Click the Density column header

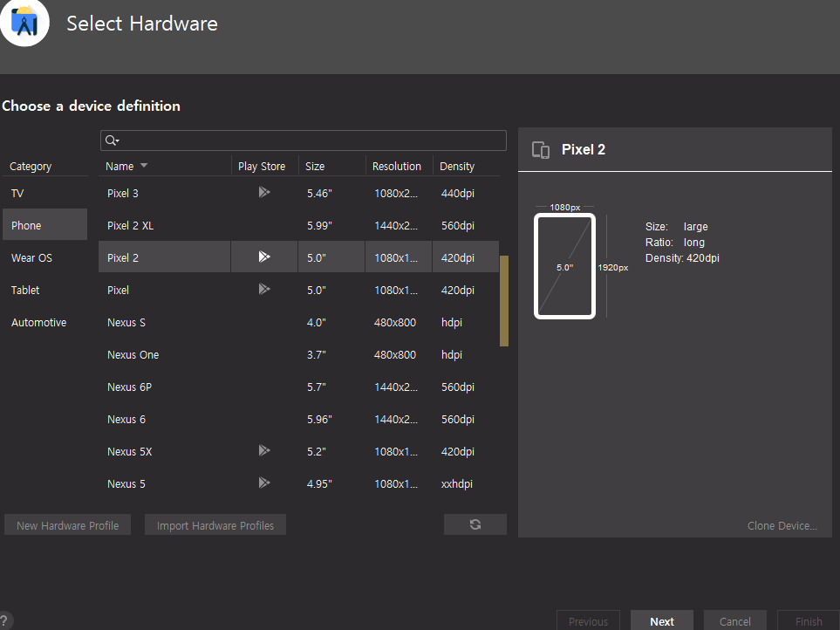point(466,166)
